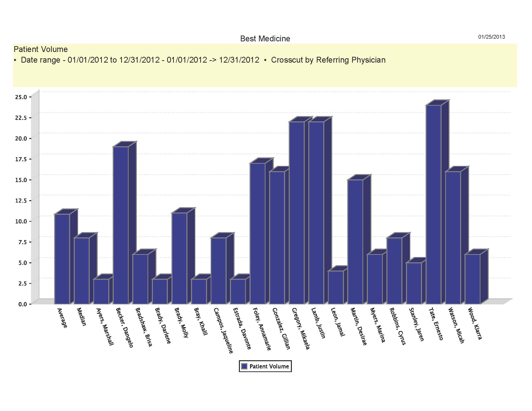532x411 pixels.
Task: Click the 'Watson, Micah' axis label
Action: 456,326
